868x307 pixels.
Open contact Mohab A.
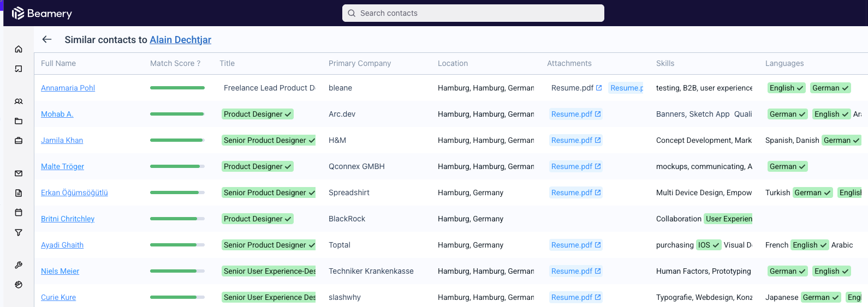tap(57, 114)
